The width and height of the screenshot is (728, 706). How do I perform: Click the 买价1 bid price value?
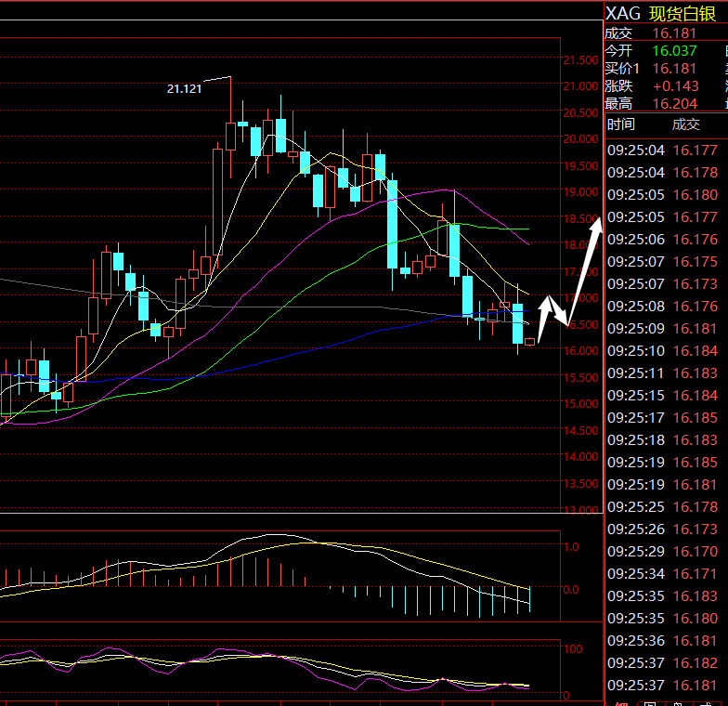(673, 69)
